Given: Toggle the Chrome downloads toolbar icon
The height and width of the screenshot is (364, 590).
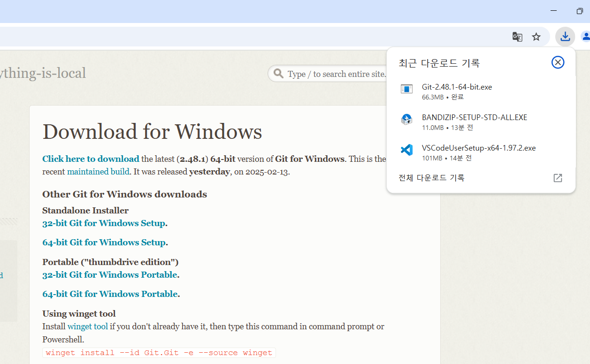Looking at the screenshot, I should 565,37.
